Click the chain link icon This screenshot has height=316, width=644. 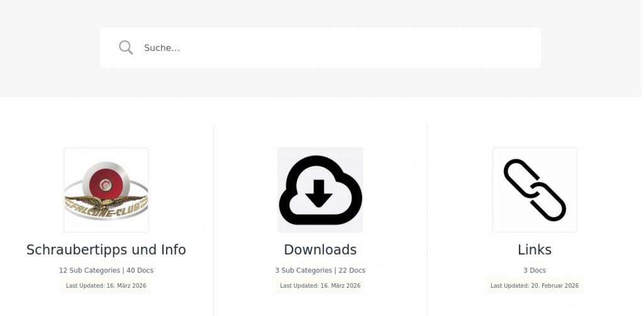click(535, 190)
